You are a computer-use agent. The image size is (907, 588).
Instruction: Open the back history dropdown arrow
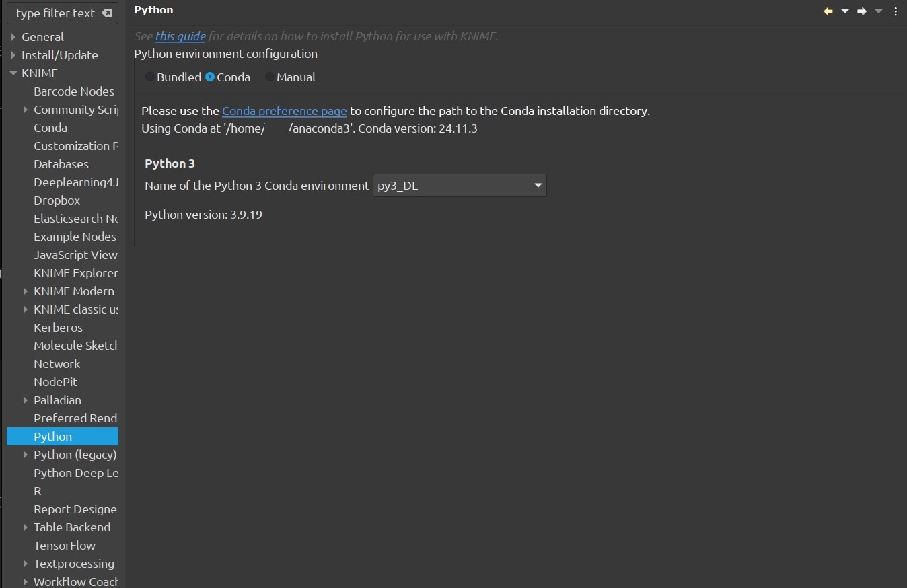(x=845, y=11)
